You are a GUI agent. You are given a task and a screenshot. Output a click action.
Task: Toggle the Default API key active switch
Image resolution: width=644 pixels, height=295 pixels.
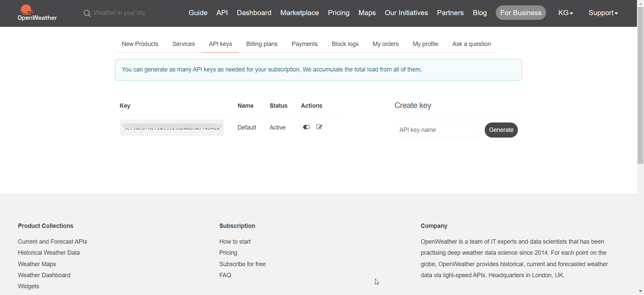pyautogui.click(x=307, y=127)
